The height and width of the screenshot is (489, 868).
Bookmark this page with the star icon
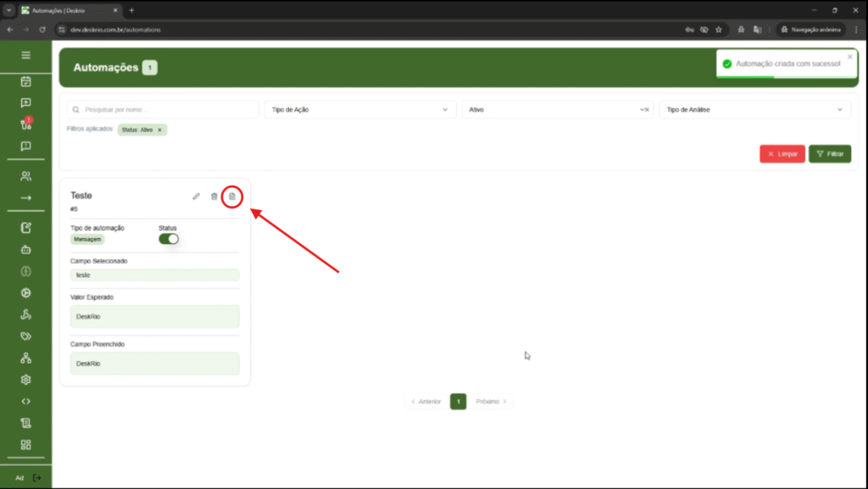(x=719, y=29)
